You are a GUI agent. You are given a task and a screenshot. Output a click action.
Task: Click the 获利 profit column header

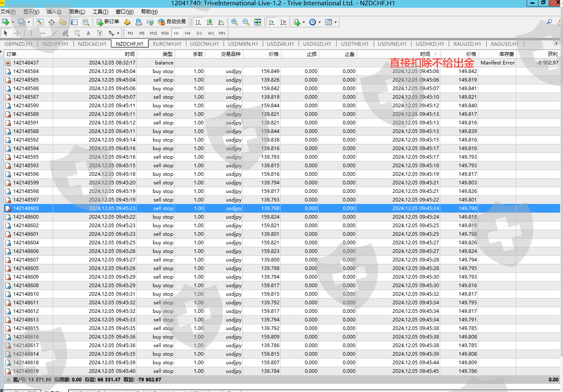coord(552,54)
